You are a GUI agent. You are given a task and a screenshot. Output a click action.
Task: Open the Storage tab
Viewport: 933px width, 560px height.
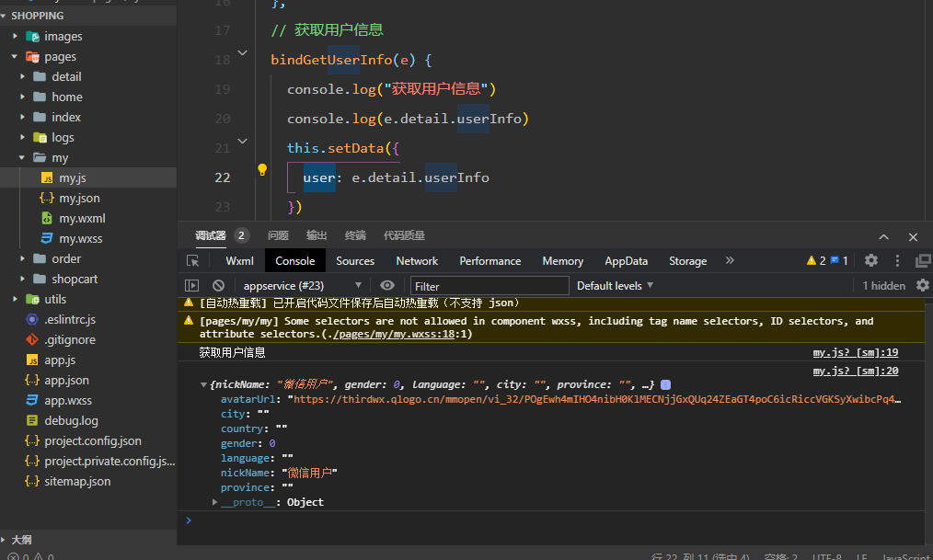pos(688,261)
